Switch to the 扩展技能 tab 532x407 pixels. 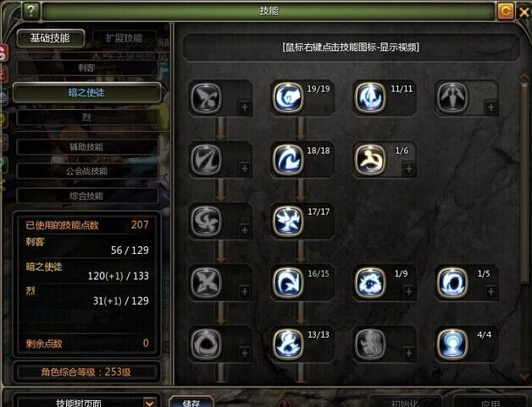(124, 38)
